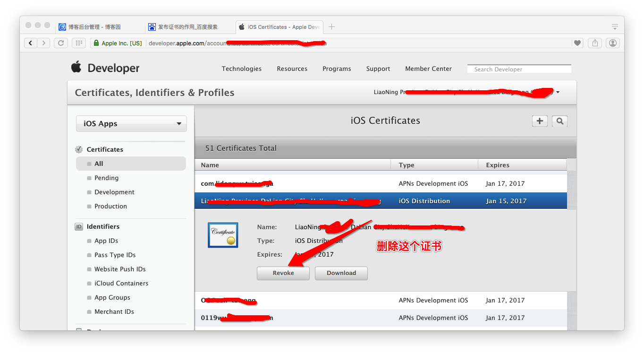The height and width of the screenshot is (354, 644).
Task: Add a certificate with the plus button
Action: coord(540,121)
